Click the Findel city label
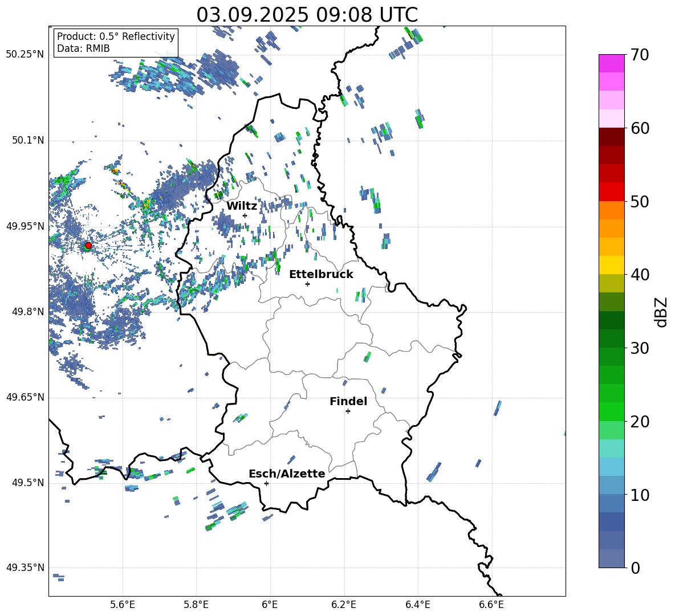Image resolution: width=675 pixels, height=616 pixels. coord(348,401)
